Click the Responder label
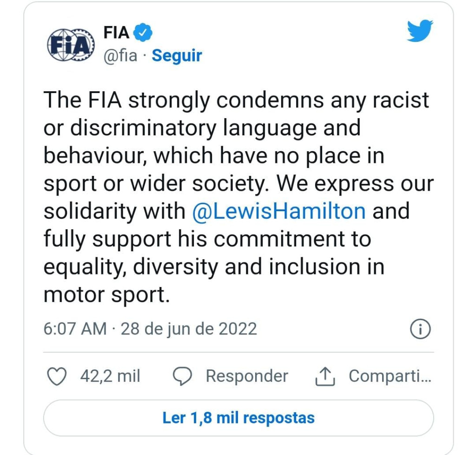Screen dimensions: 476x455 click(247, 376)
